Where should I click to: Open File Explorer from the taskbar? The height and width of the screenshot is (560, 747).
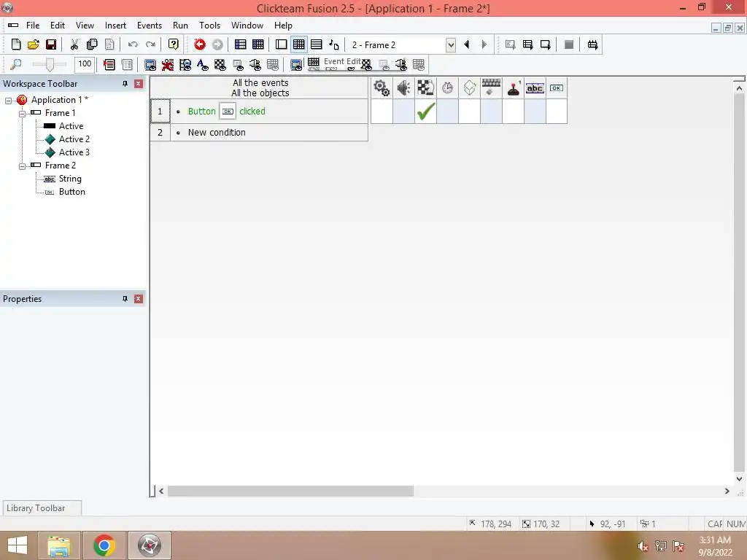pos(58,545)
